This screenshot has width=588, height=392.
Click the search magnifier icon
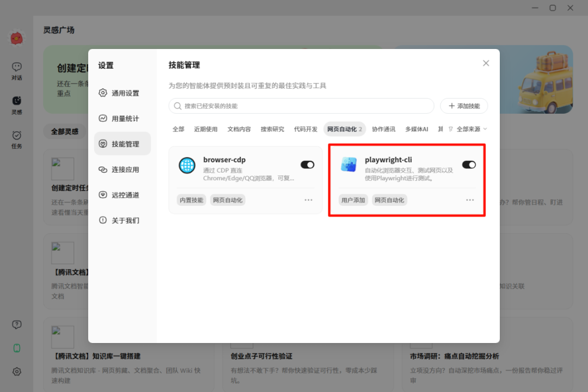point(177,106)
